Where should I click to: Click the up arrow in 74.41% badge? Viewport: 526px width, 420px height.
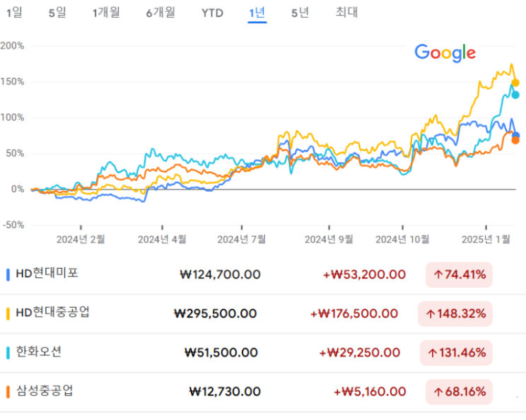tap(438, 275)
